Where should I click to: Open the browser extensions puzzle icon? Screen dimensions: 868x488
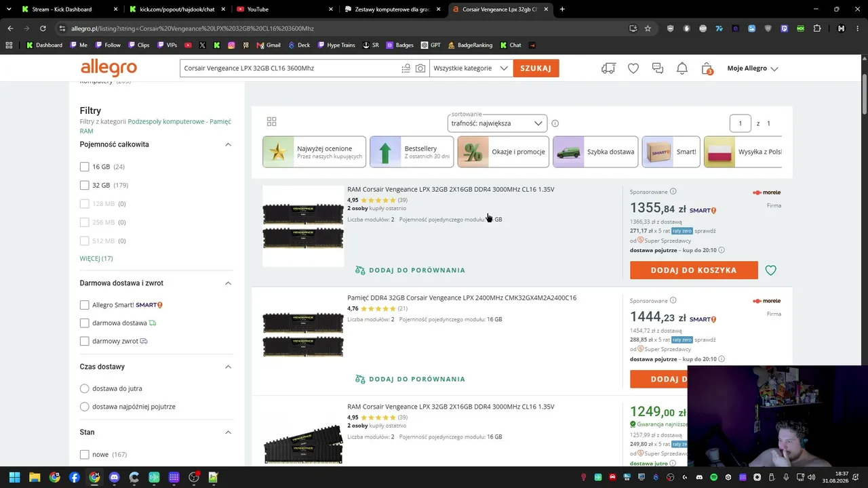pos(817,28)
